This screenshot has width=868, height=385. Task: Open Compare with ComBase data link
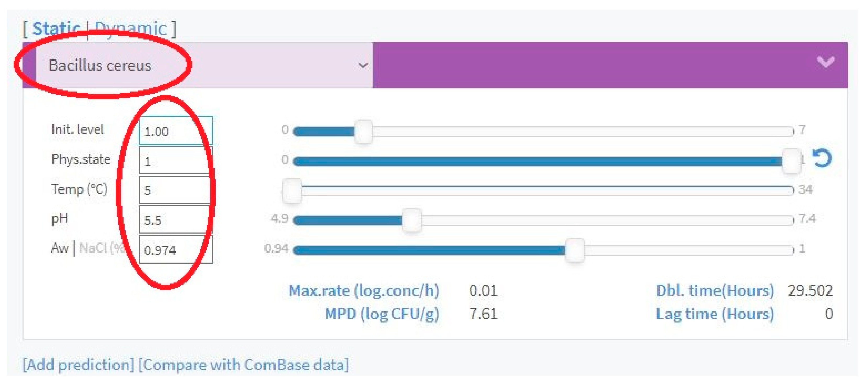pyautogui.click(x=243, y=365)
